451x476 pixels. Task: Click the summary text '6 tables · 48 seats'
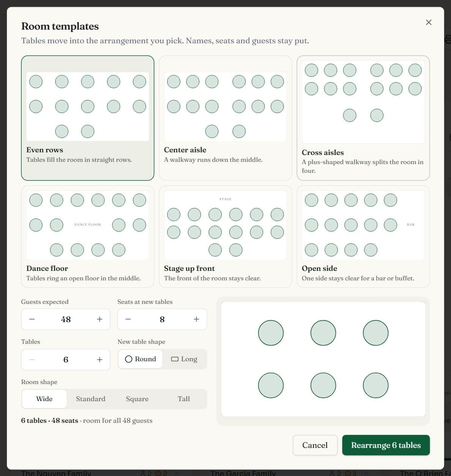[50, 421]
